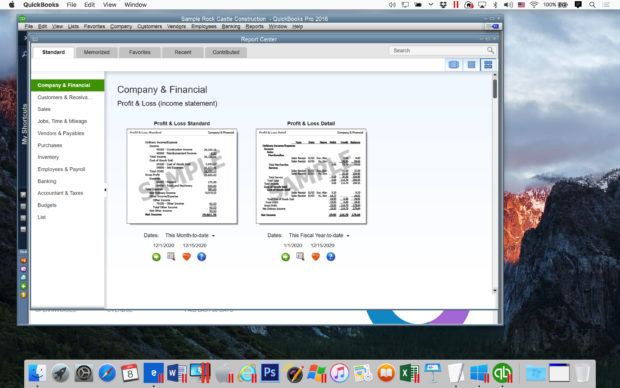This screenshot has height=388, width=620.
Task: Open the Memorized tab
Action: coord(96,52)
